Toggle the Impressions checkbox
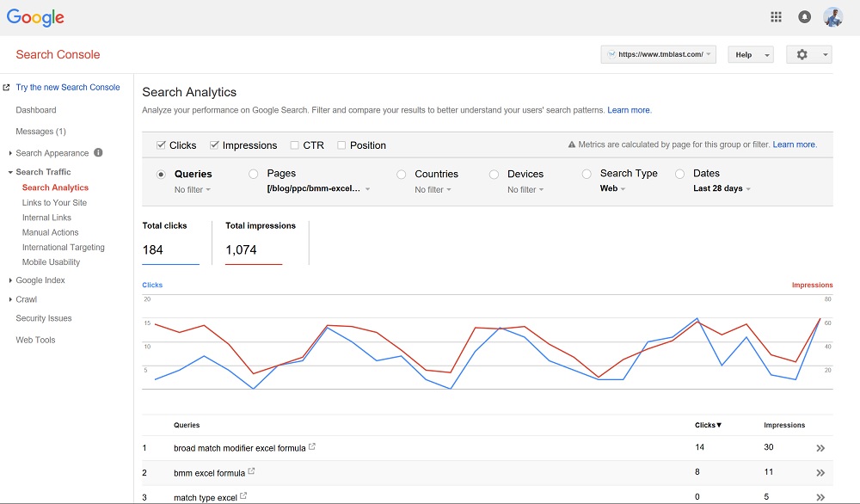The image size is (860, 504). (x=214, y=145)
